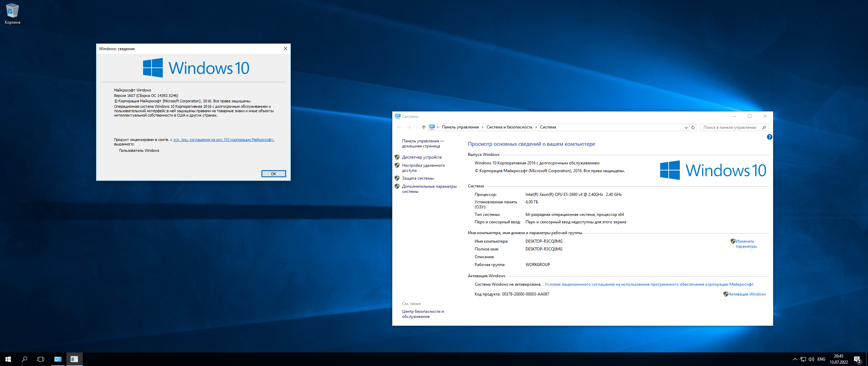
Task: Click the up arrow navigation button
Action: pos(423,127)
